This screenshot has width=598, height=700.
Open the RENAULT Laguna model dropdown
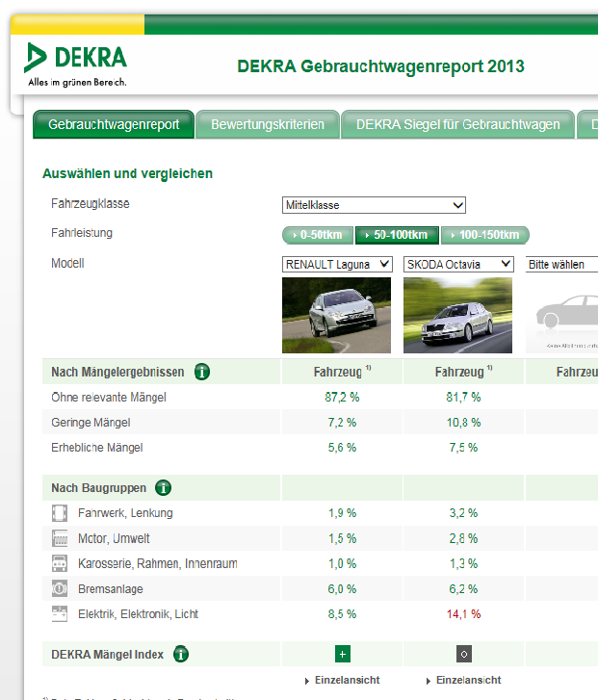(x=337, y=264)
